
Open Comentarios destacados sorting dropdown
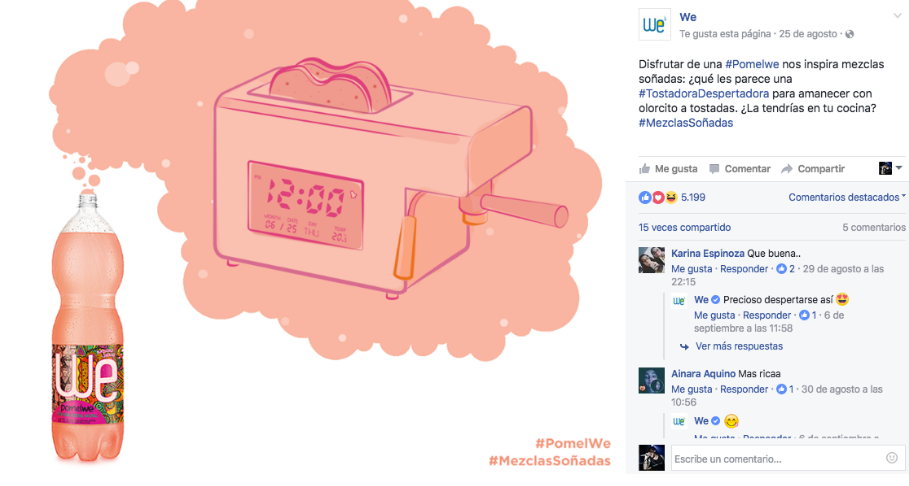pyautogui.click(x=846, y=198)
